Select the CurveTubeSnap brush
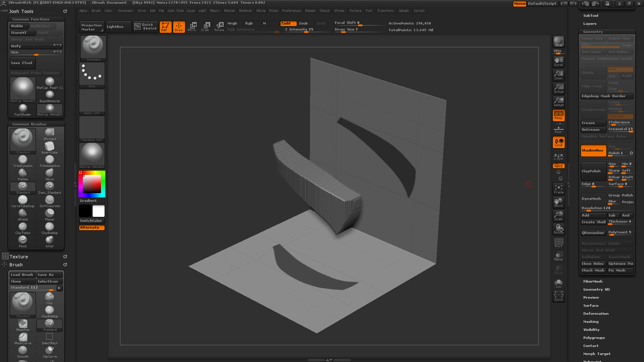 pos(23,201)
